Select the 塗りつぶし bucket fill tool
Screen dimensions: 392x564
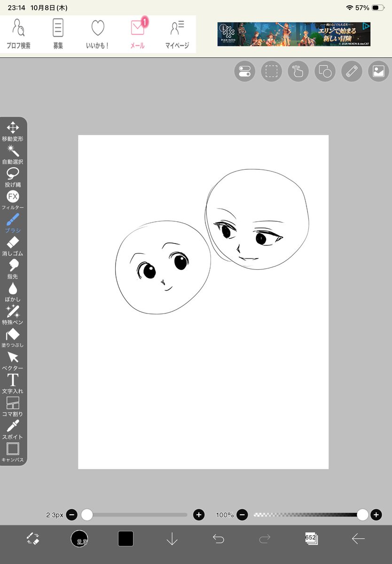(13, 337)
